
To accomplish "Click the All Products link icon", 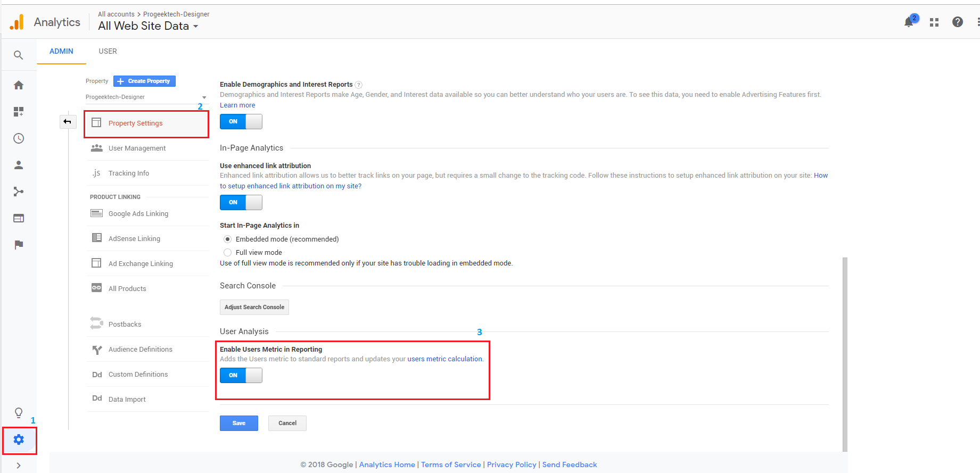I will click(96, 287).
